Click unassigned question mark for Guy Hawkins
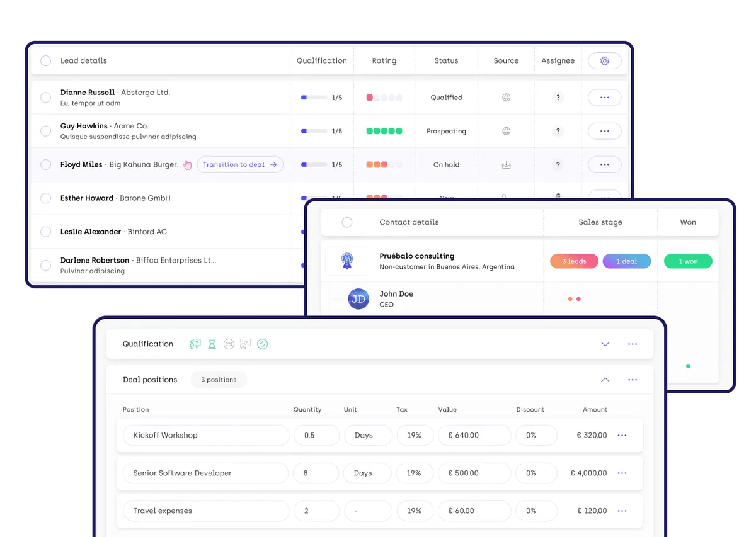This screenshot has height=537, width=756. pos(558,131)
